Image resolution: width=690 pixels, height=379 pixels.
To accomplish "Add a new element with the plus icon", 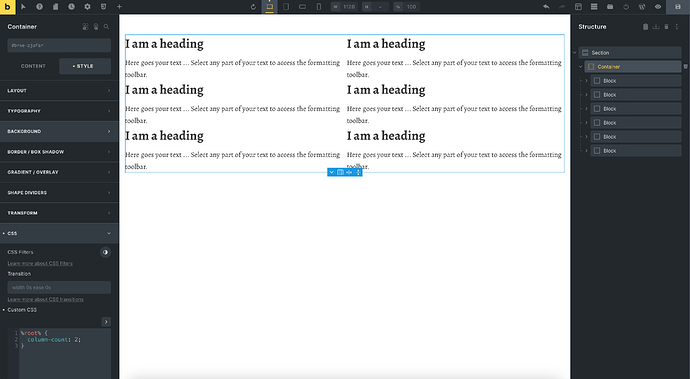I will [119, 7].
